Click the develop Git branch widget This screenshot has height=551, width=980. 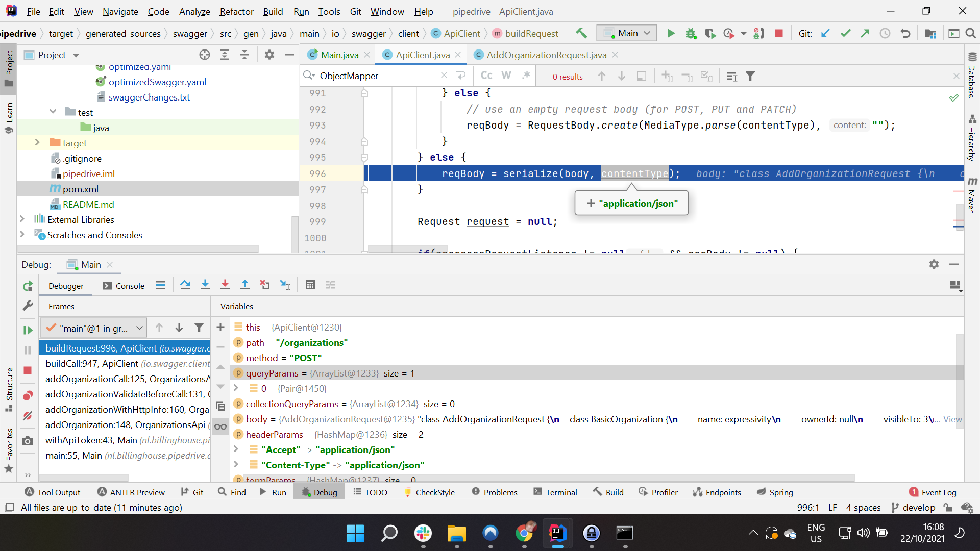(x=913, y=508)
